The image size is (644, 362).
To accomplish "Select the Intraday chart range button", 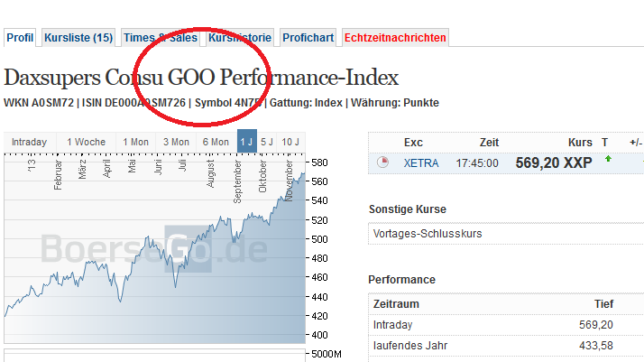I will 29,142.
